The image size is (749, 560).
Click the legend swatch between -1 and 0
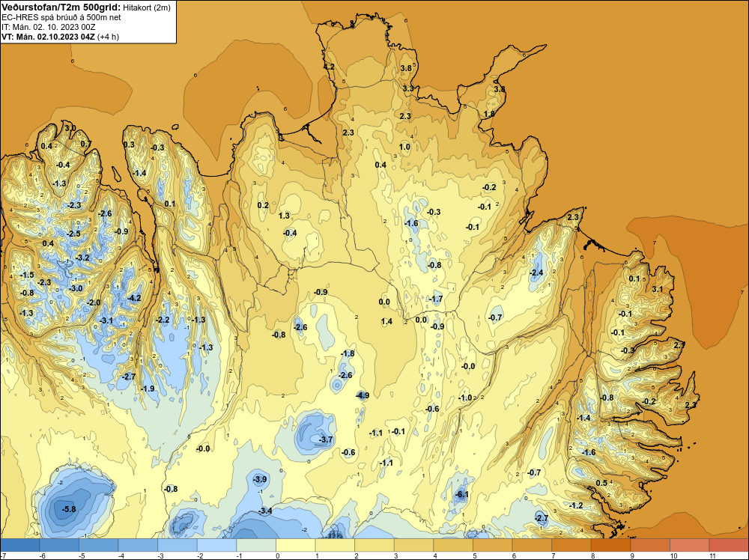click(256, 545)
